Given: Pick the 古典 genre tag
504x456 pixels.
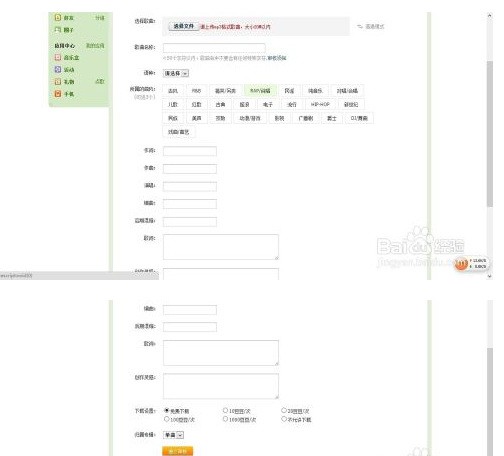Looking at the screenshot, I should pos(220,104).
